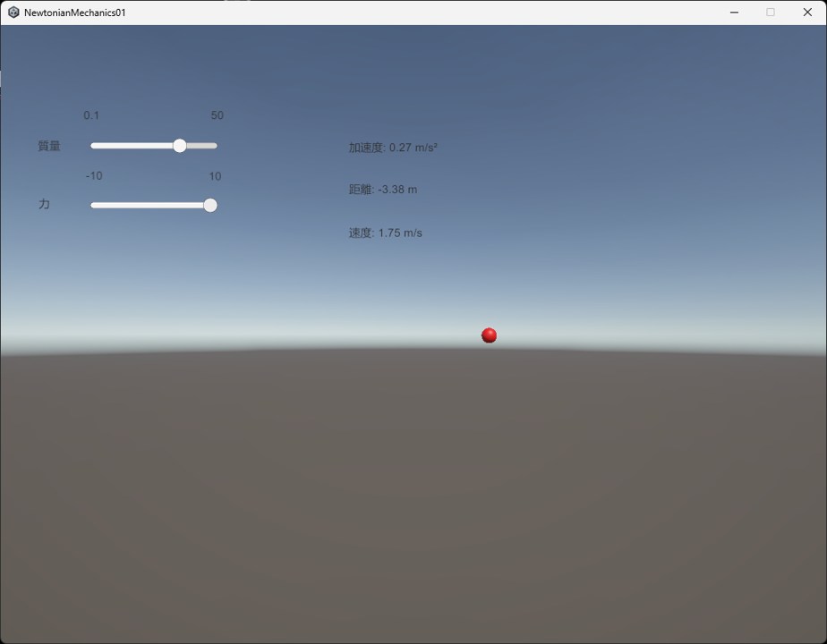Click the -10 minimum force value
The height and width of the screenshot is (644, 827).
coord(94,176)
